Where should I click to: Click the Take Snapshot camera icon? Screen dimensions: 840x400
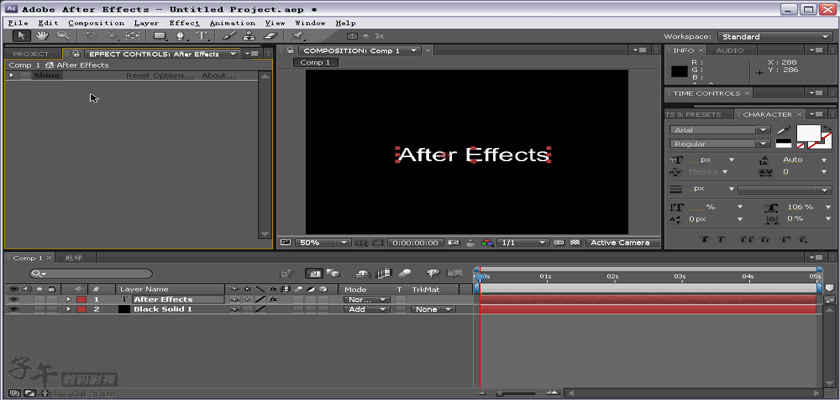[x=453, y=243]
